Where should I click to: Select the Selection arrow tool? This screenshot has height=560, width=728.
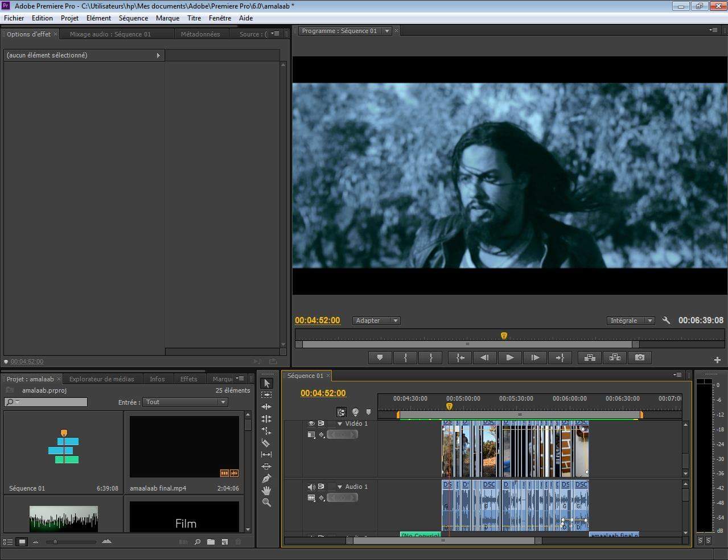click(x=266, y=383)
